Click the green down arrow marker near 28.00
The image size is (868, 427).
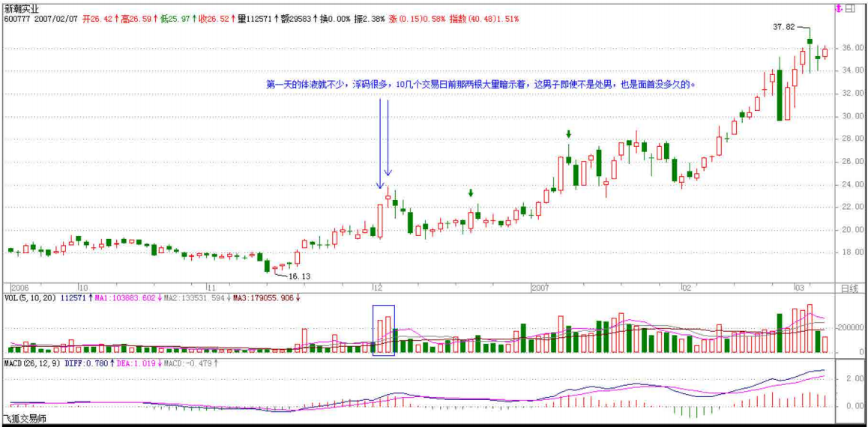[569, 135]
